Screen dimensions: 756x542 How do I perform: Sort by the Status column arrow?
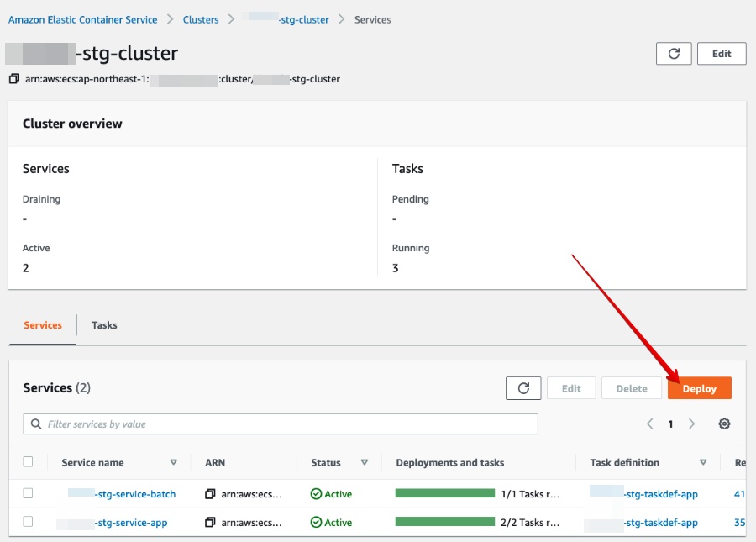[x=364, y=462]
